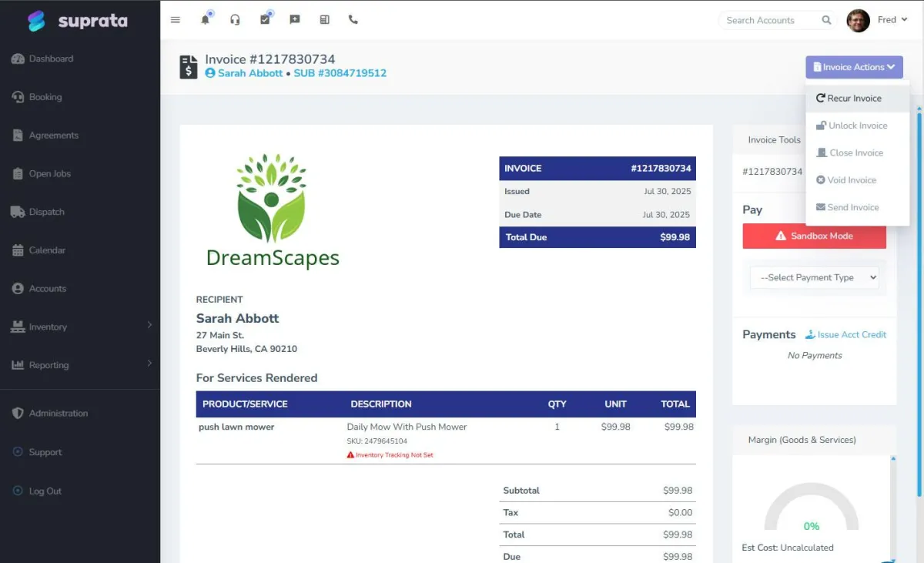Image resolution: width=924 pixels, height=563 pixels.
Task: Click the phone icon in toolbar
Action: point(353,20)
